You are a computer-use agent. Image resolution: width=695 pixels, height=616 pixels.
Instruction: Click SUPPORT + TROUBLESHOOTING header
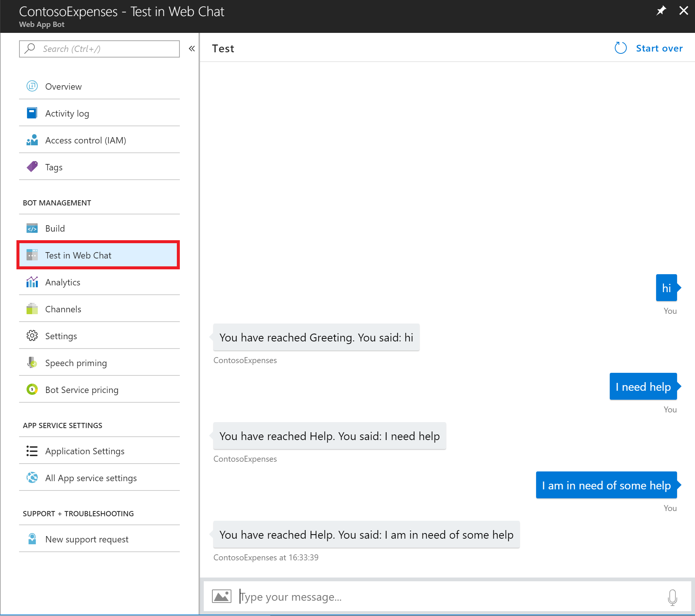(x=78, y=514)
